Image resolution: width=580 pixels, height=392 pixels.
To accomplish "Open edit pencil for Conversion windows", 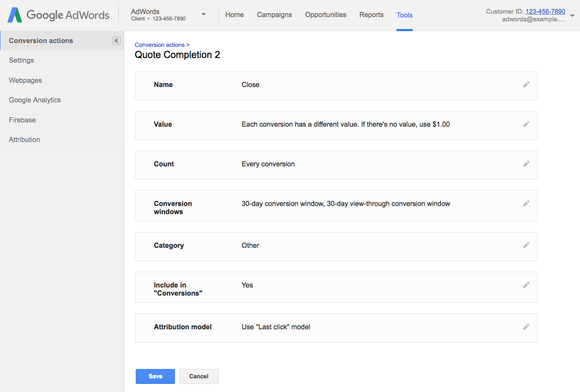I will 526,203.
